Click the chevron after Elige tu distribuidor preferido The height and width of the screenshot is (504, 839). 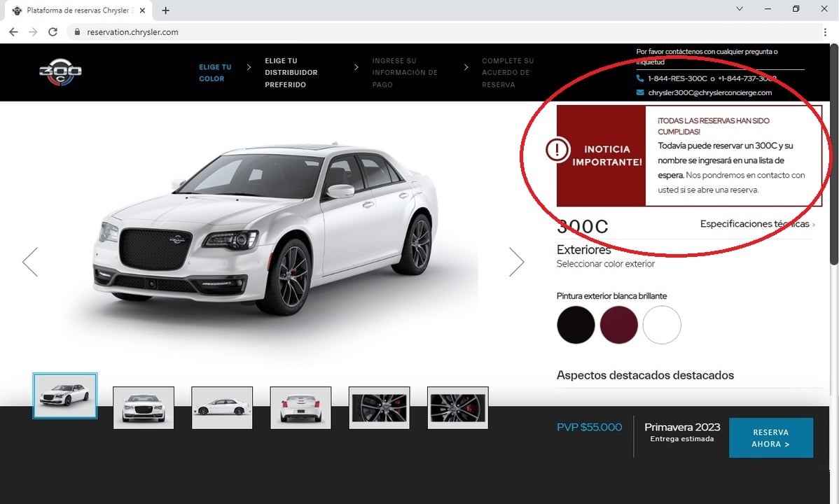356,67
